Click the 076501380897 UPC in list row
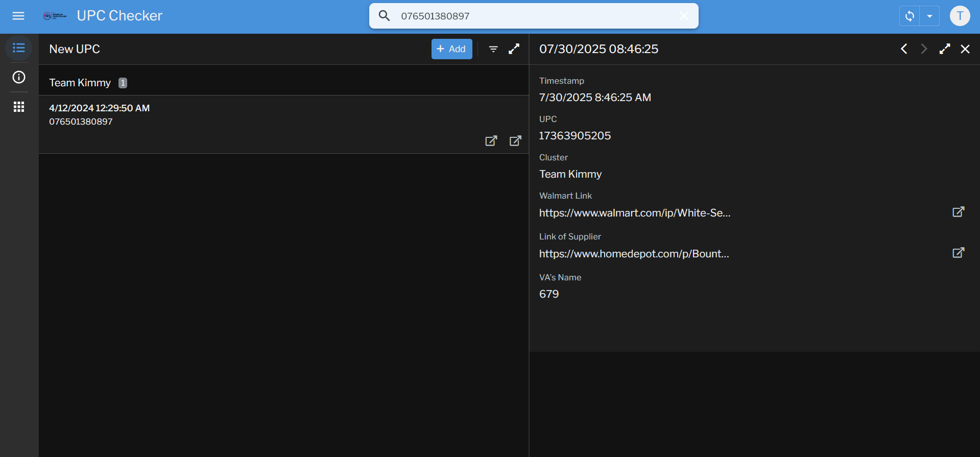The image size is (980, 457). click(x=81, y=122)
